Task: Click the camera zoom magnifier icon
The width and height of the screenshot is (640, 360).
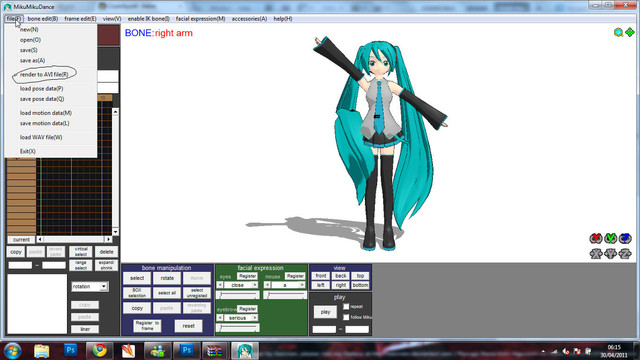Action: pyautogui.click(x=618, y=32)
